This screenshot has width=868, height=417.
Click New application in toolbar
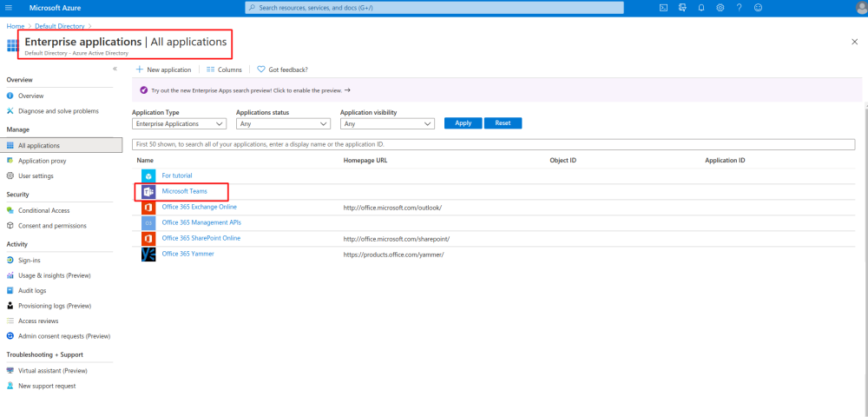(163, 69)
